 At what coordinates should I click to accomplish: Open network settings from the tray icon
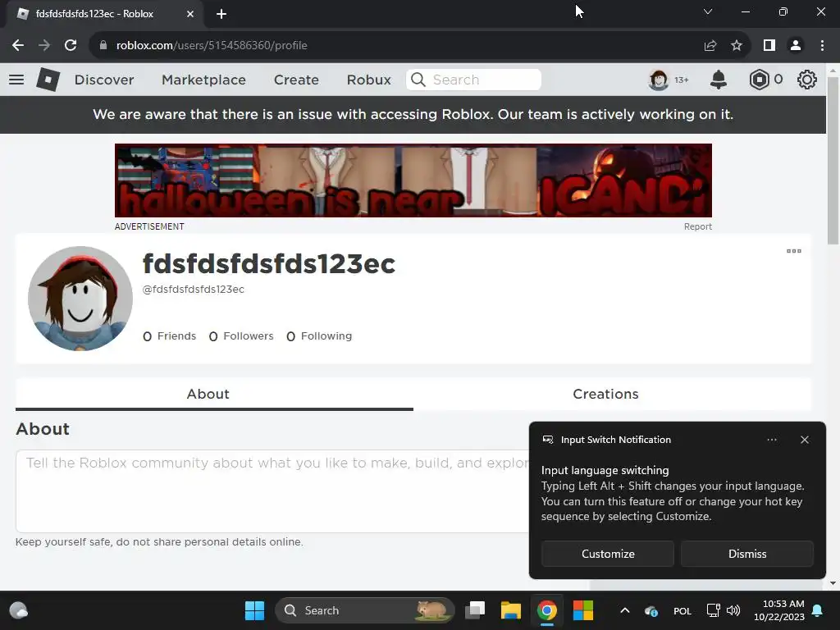click(x=713, y=610)
